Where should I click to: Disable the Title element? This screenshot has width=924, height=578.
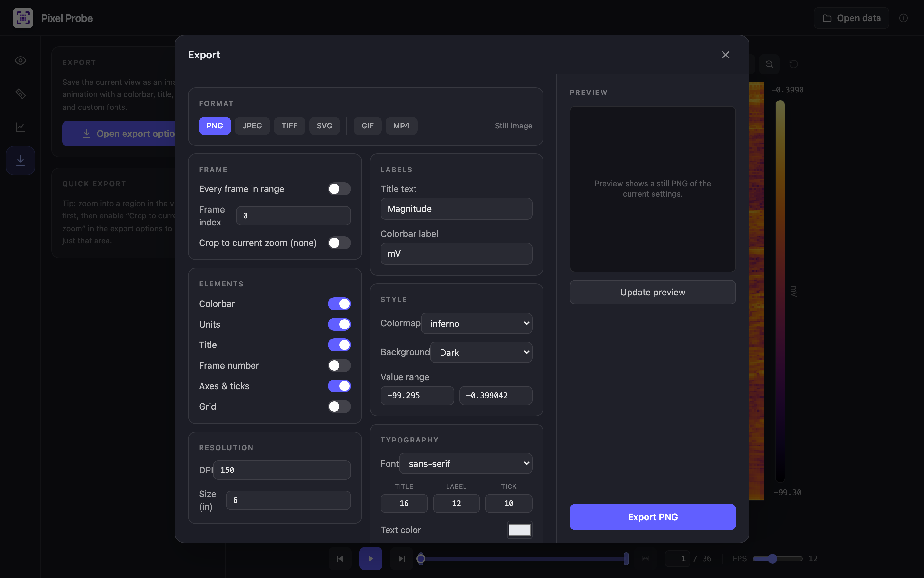pos(339,345)
